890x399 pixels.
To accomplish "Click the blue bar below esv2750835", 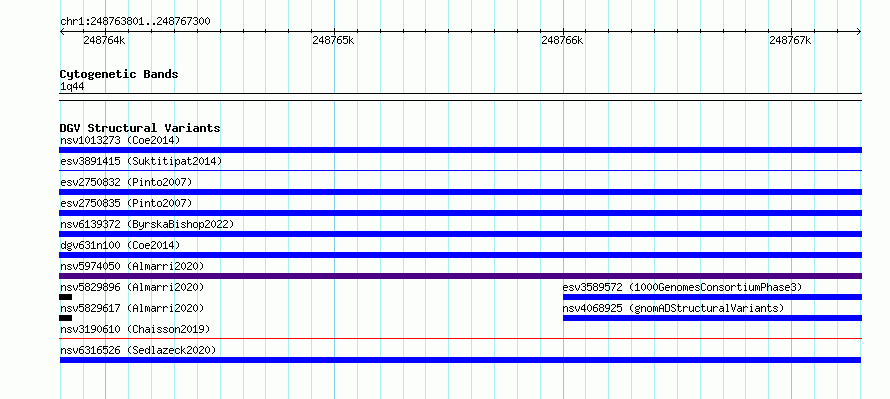I will tap(460, 213).
